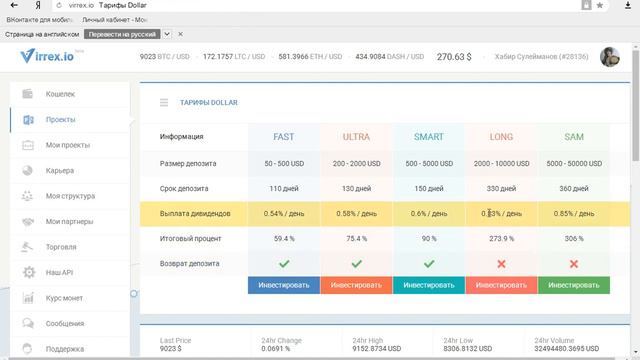Click the SAM column header
The image size is (640, 360).
tap(574, 137)
